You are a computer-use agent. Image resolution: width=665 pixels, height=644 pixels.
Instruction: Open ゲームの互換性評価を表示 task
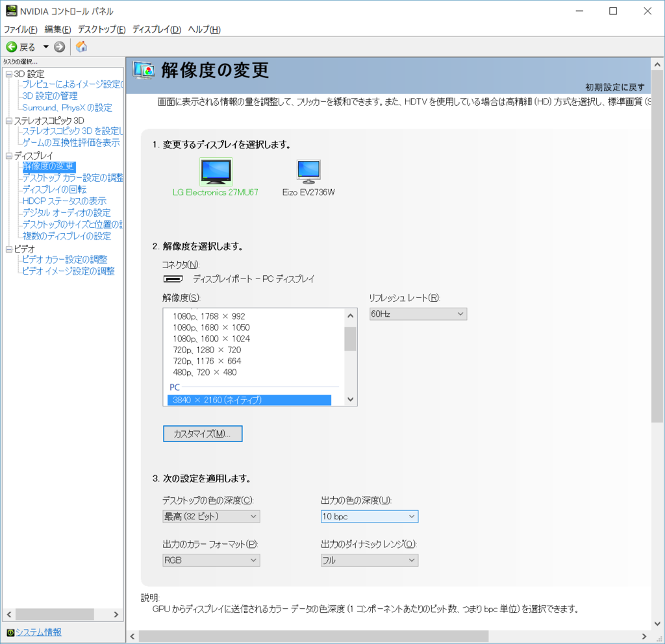71,143
